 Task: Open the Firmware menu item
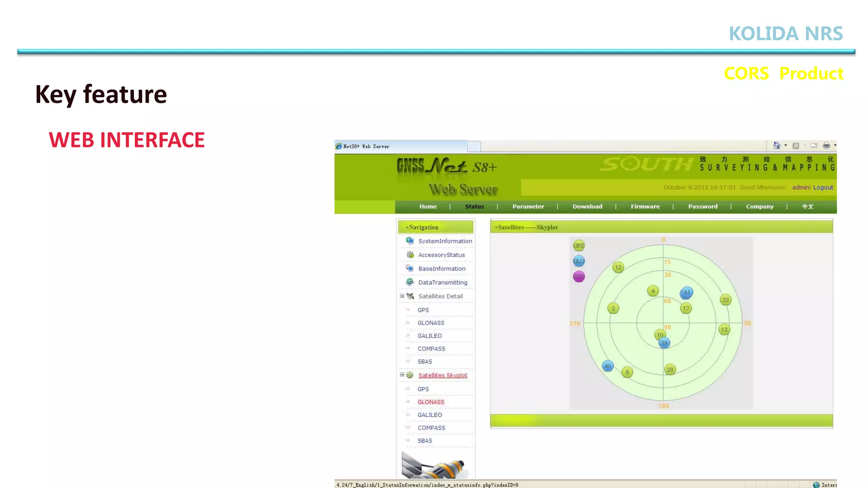pyautogui.click(x=645, y=206)
